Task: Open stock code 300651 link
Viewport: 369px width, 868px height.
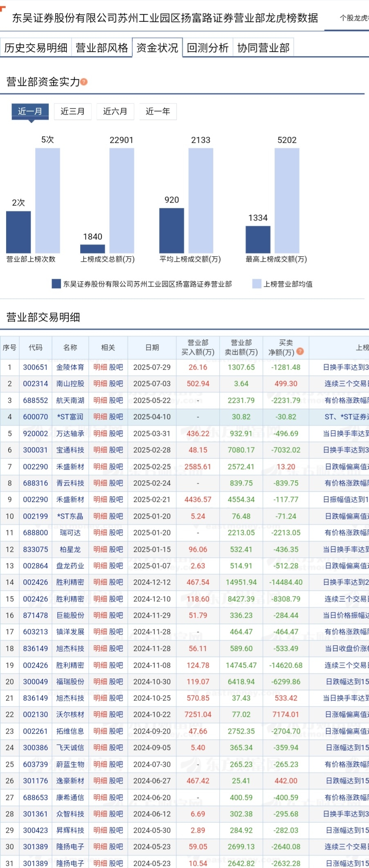Action: (36, 367)
